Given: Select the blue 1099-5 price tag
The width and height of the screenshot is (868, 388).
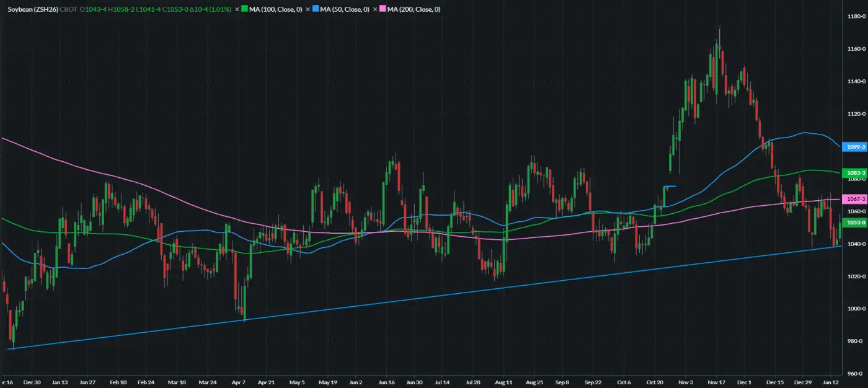Looking at the screenshot, I should [855, 147].
